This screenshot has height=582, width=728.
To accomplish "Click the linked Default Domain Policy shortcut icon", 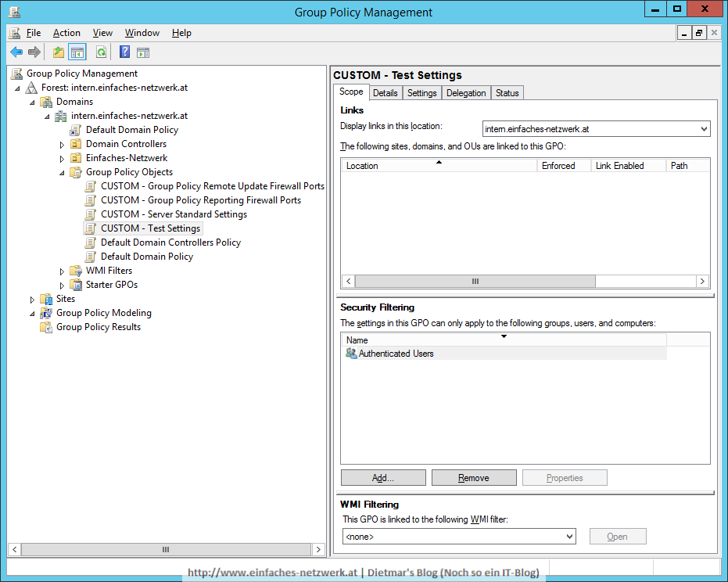I will tap(76, 130).
